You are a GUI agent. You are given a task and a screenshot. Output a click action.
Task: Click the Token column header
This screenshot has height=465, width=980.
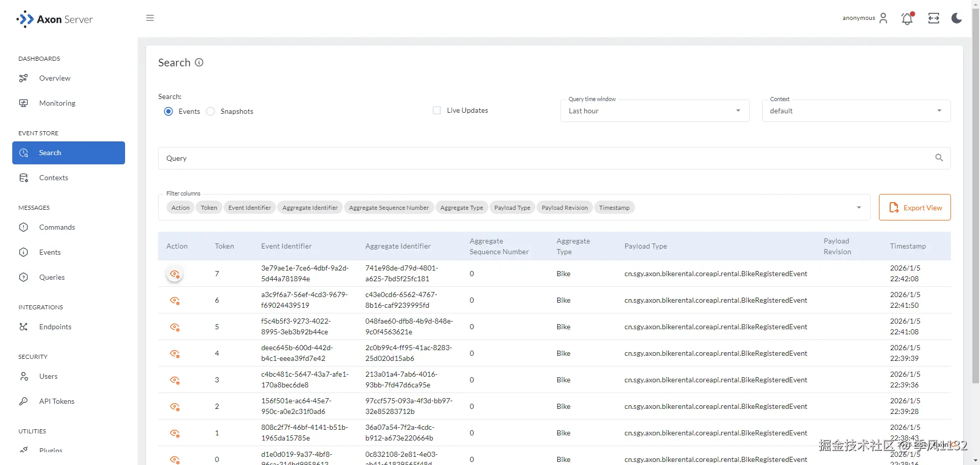(224, 246)
